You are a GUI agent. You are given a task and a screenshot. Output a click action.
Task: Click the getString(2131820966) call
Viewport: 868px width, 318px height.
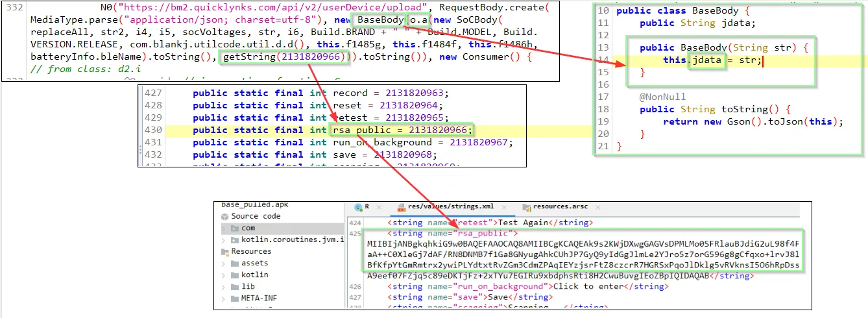pos(283,58)
